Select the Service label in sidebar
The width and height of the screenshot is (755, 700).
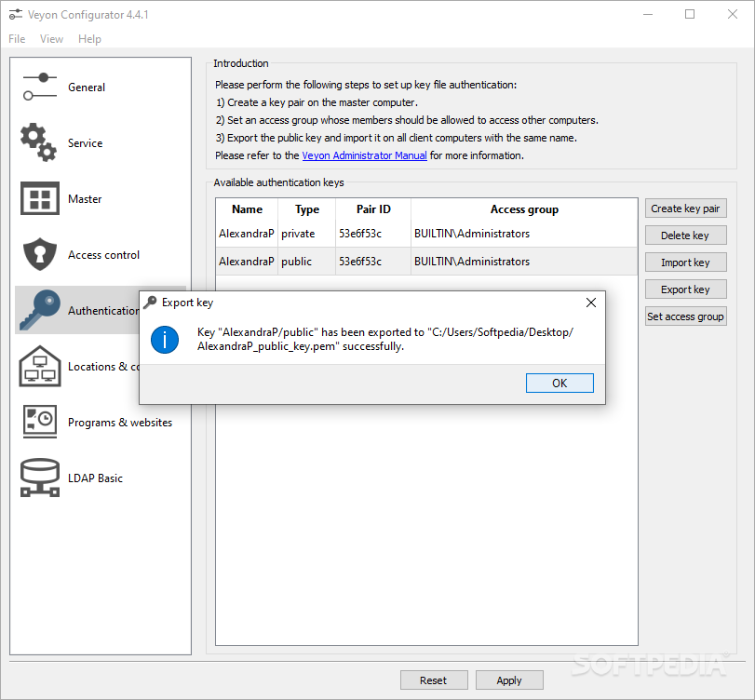(x=86, y=143)
